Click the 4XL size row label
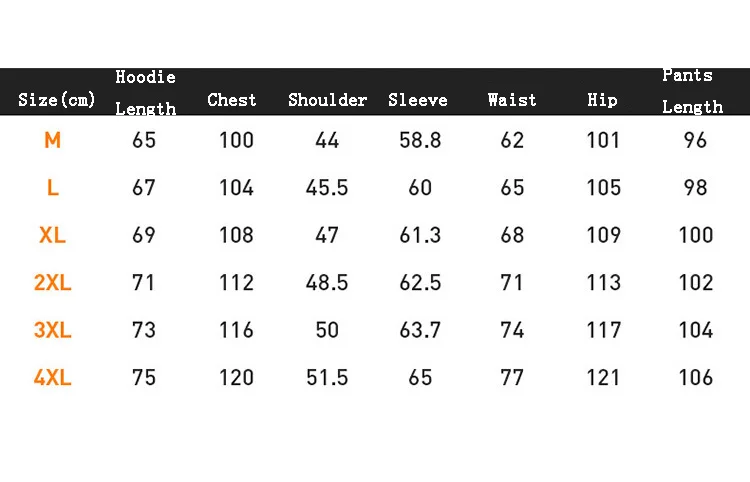Image resolution: width=750 pixels, height=482 pixels. click(x=52, y=378)
